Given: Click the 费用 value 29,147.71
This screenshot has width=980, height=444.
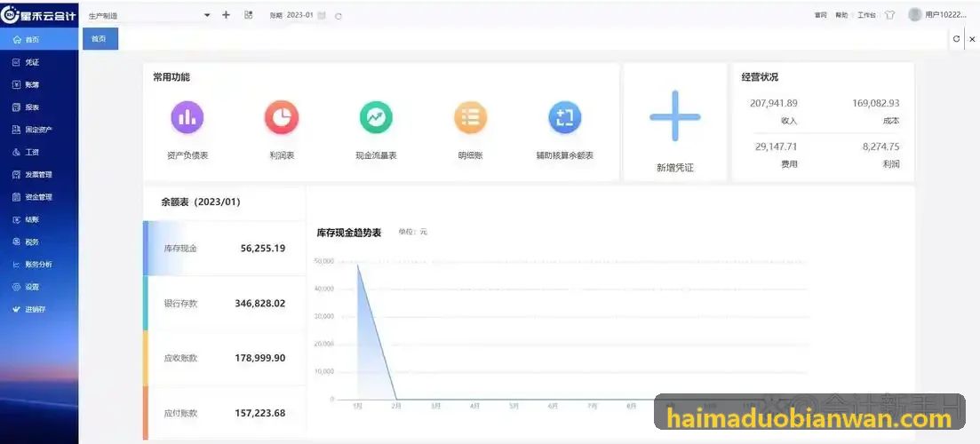Looking at the screenshot, I should click(777, 147).
